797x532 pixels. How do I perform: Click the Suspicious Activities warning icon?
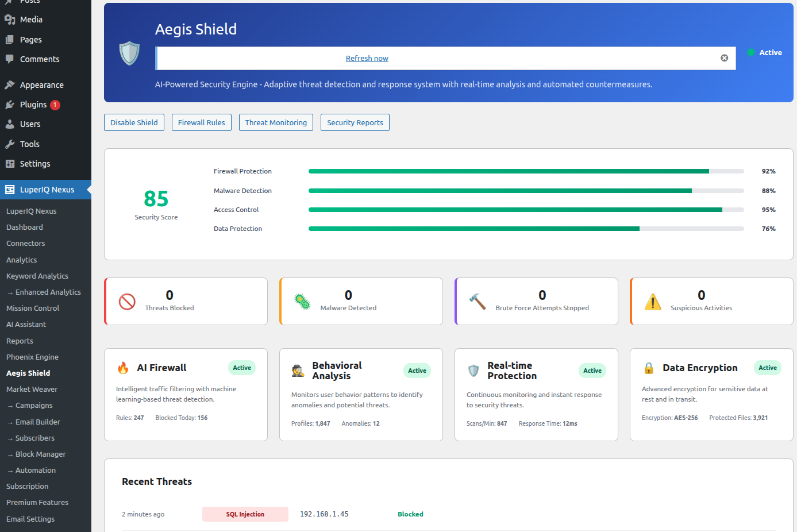click(x=653, y=302)
